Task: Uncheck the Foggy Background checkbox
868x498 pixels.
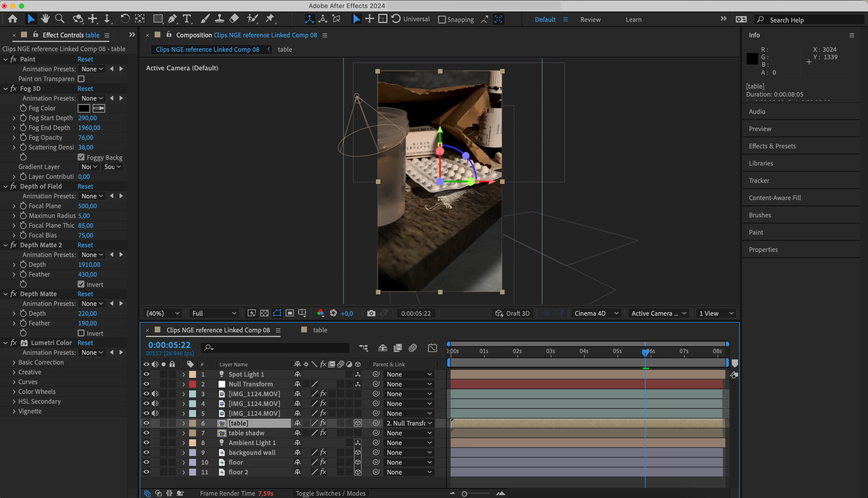Action: 81,157
